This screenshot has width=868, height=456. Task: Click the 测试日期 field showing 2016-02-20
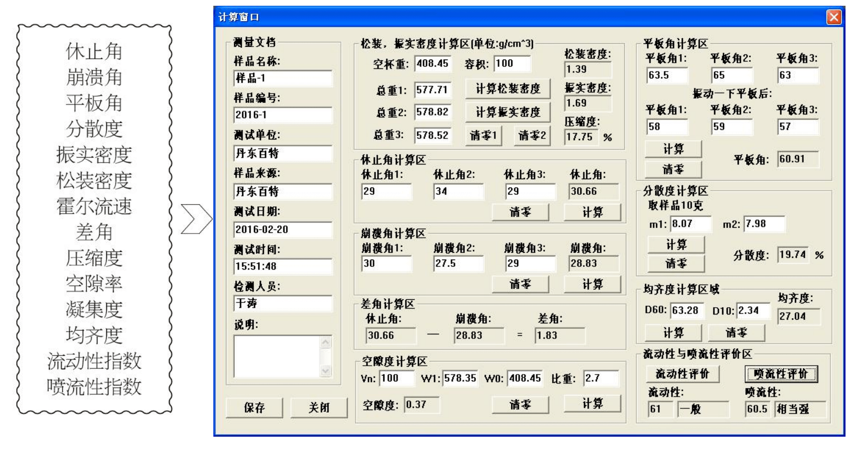[x=282, y=230]
